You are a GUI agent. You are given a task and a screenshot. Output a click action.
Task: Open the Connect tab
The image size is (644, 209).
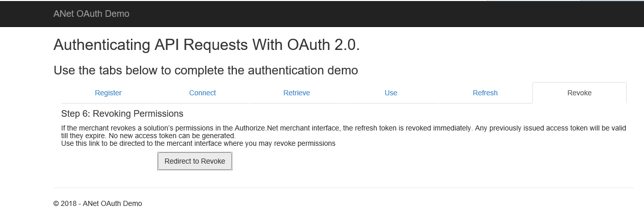[202, 93]
